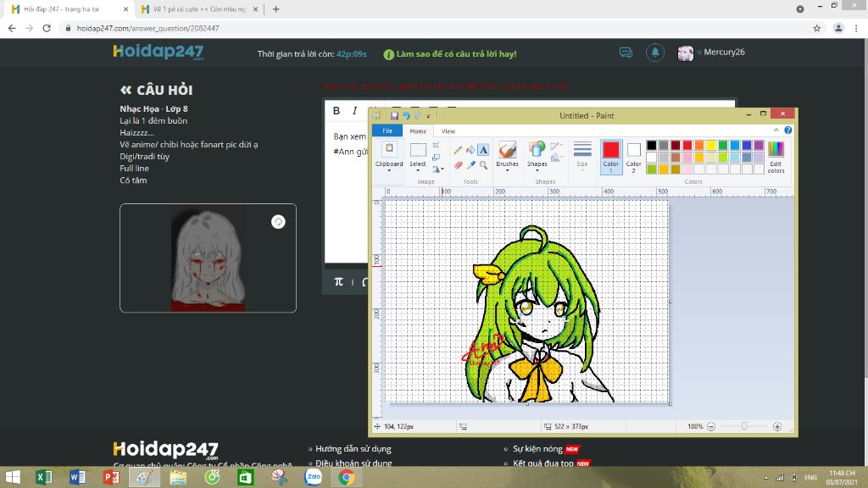868x488 pixels.
Task: Click the Chrome address bar URL
Action: 147,28
